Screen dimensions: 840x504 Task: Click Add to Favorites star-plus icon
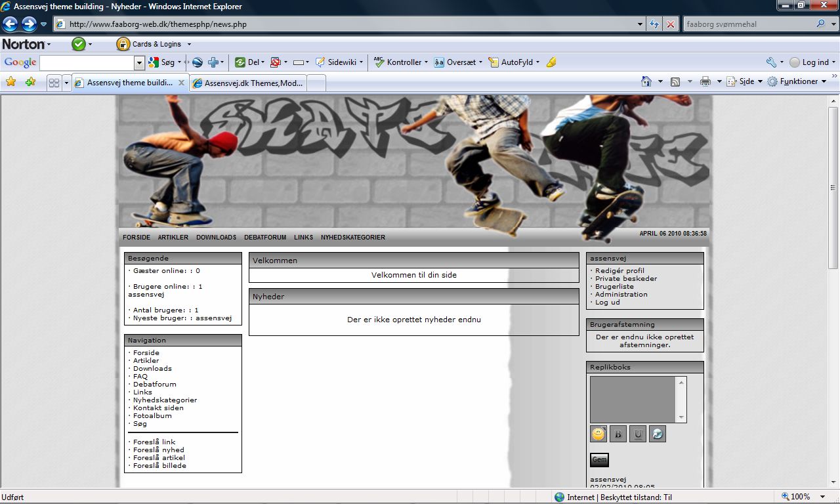(x=30, y=82)
